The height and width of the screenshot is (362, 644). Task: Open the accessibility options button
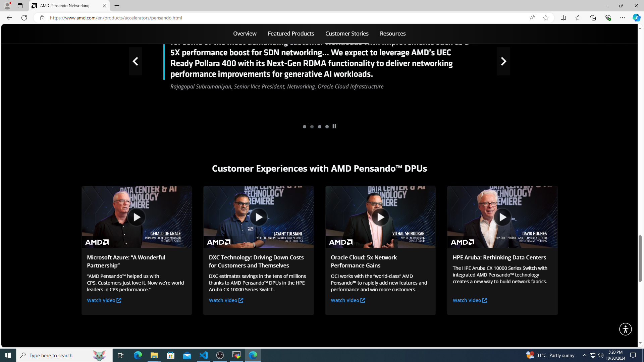[x=625, y=329]
